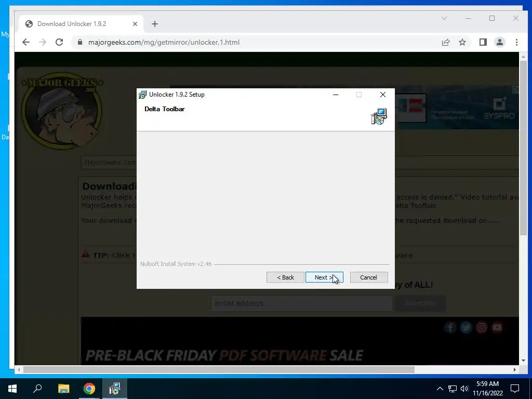Image resolution: width=532 pixels, height=399 pixels.
Task: Click Unlocker installer taskbar icon
Action: click(115, 389)
